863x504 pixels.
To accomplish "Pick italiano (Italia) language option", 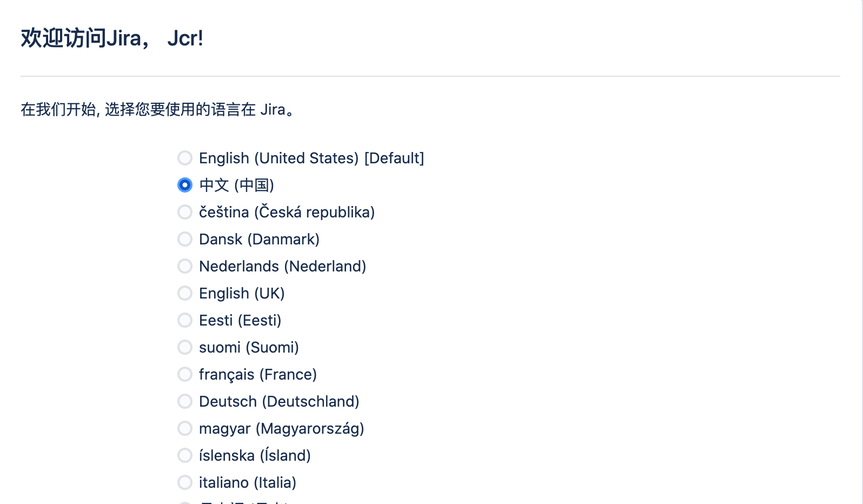I will 185,482.
